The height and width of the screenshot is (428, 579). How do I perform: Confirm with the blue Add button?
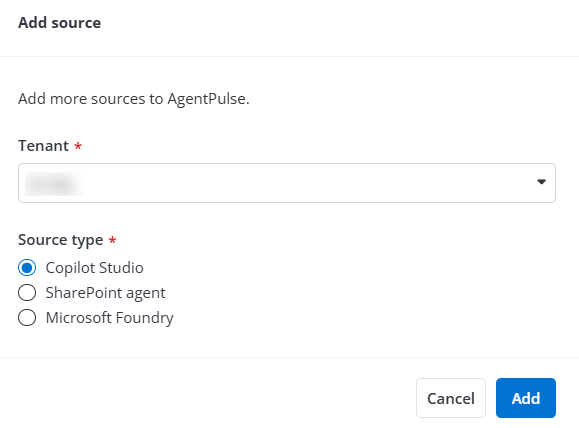[526, 398]
